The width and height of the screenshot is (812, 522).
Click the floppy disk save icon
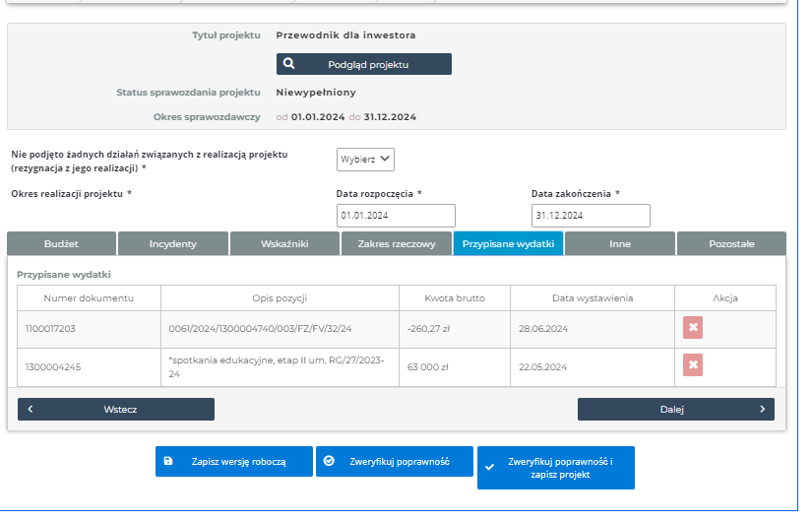pos(168,461)
